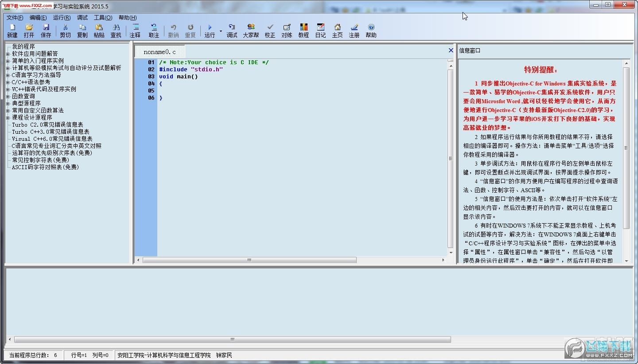
Task: Select the 注释 (Comment) icon
Action: (135, 30)
